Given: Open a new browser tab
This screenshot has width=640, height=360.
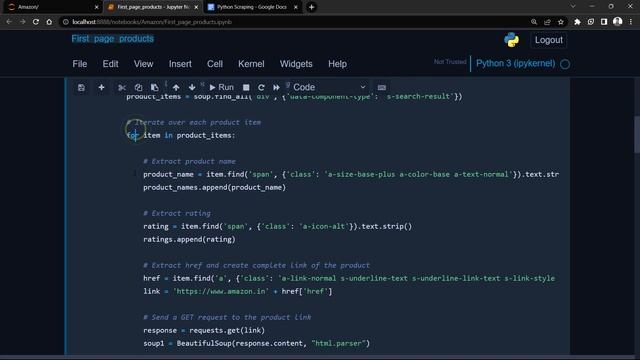Looking at the screenshot, I should (x=311, y=7).
